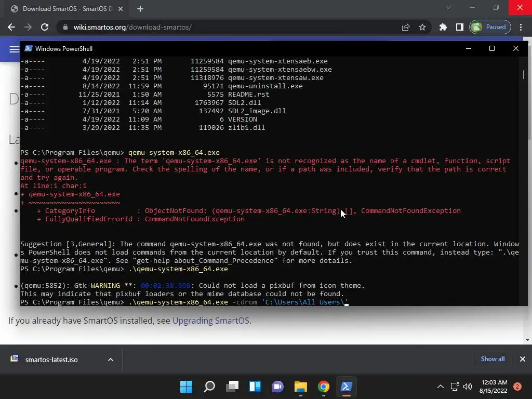Screen dimensions: 532x399
Task: Click the address bar URL wiki.smartos.org
Action: [x=132, y=27]
